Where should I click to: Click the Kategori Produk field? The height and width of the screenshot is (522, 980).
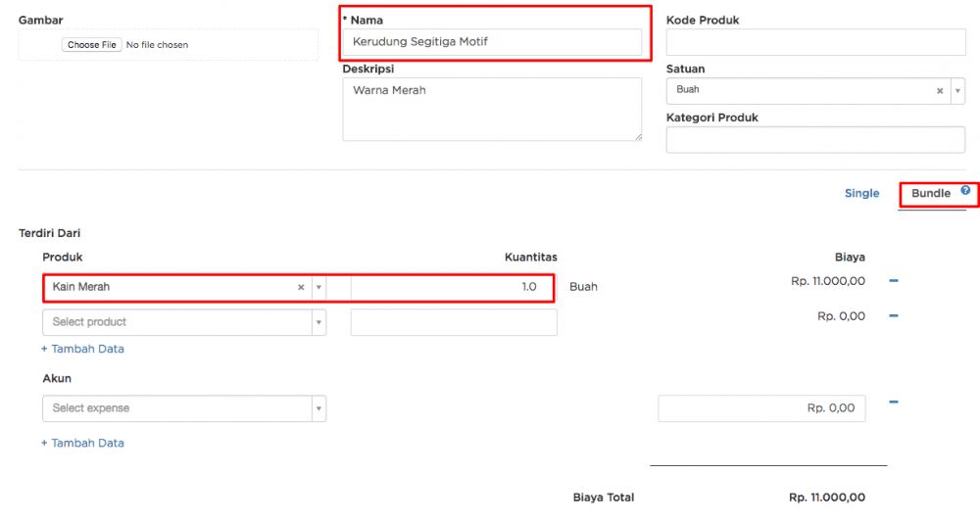tap(815, 140)
